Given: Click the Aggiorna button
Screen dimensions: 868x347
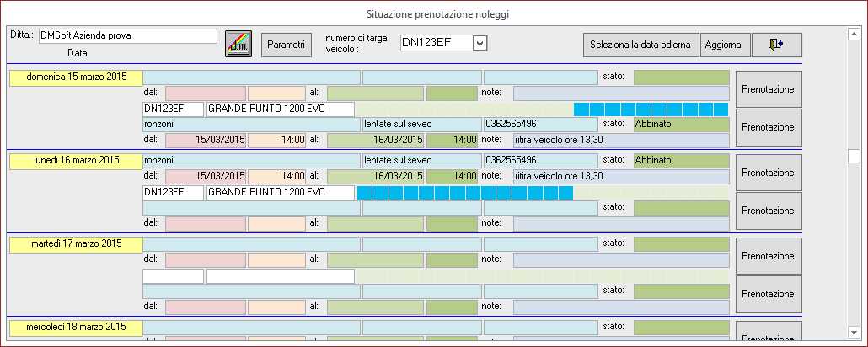Looking at the screenshot, I should coord(724,45).
